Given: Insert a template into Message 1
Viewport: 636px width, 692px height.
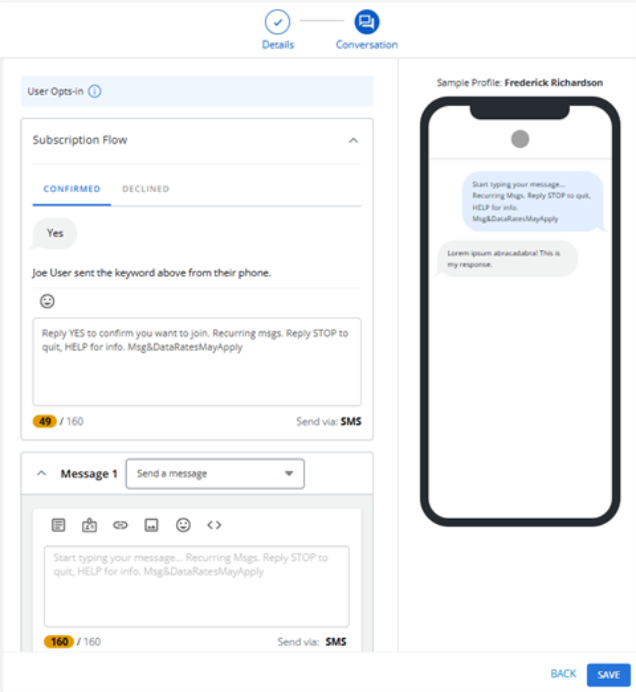Looking at the screenshot, I should point(58,525).
